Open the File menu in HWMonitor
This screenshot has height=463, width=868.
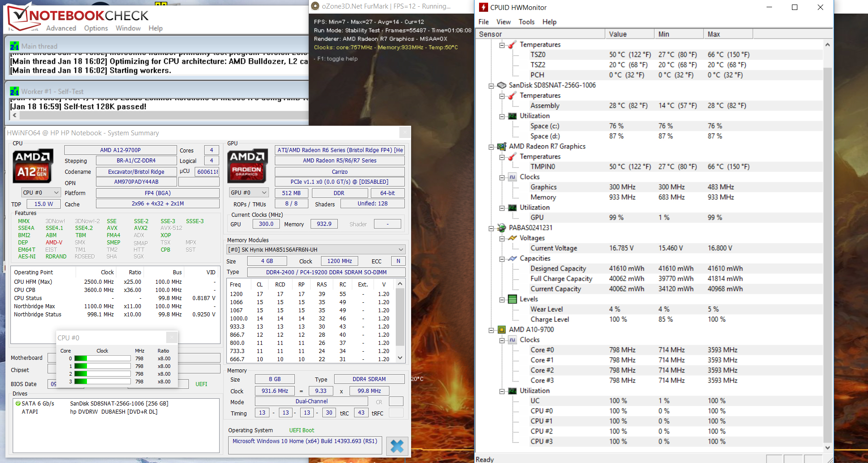[484, 22]
